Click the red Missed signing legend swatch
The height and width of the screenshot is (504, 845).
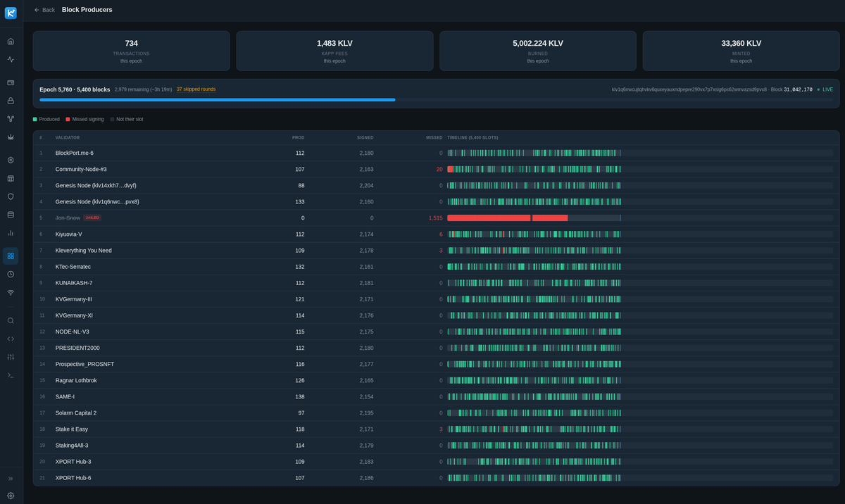click(68, 119)
